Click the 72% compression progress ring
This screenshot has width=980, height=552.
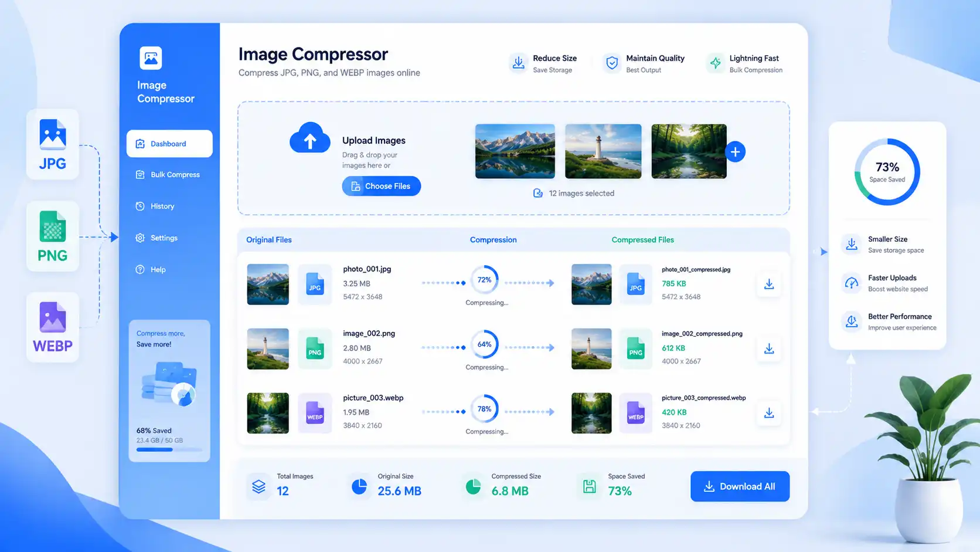coord(484,280)
